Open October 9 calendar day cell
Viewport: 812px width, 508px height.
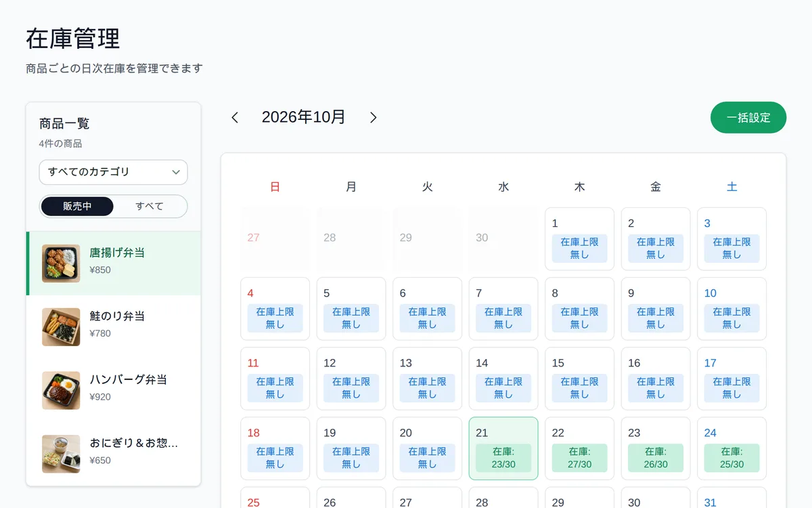coord(656,309)
